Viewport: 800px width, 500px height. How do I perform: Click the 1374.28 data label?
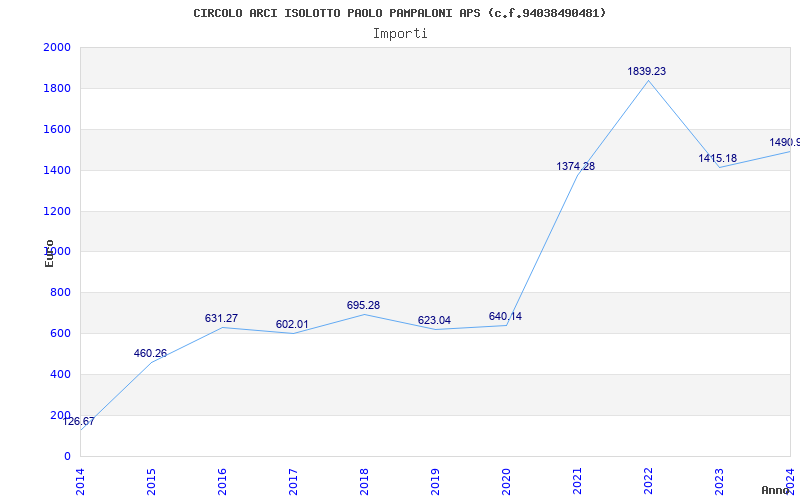(x=576, y=166)
